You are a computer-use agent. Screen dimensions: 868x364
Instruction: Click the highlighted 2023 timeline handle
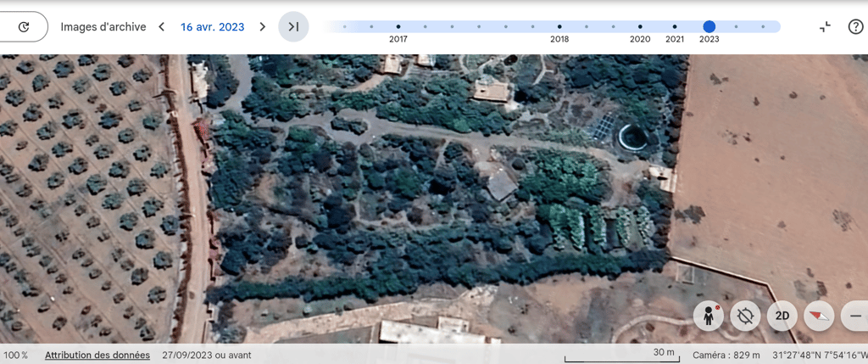(709, 26)
